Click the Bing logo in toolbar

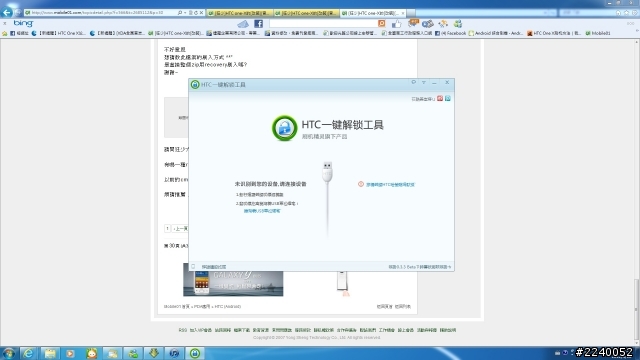click(23, 23)
